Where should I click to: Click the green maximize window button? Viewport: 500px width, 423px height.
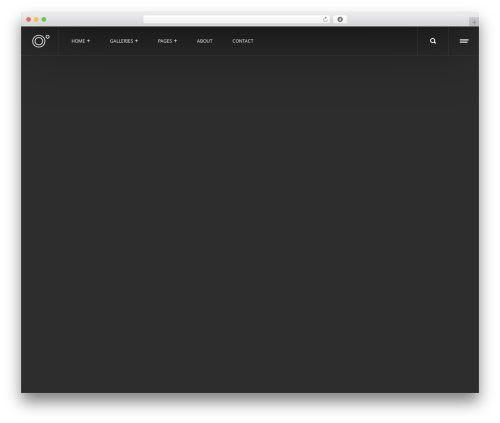coord(44,19)
